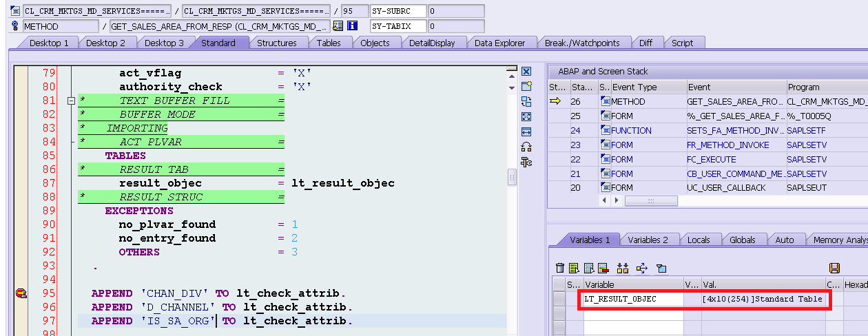Click the line number field showing 95

click(354, 11)
